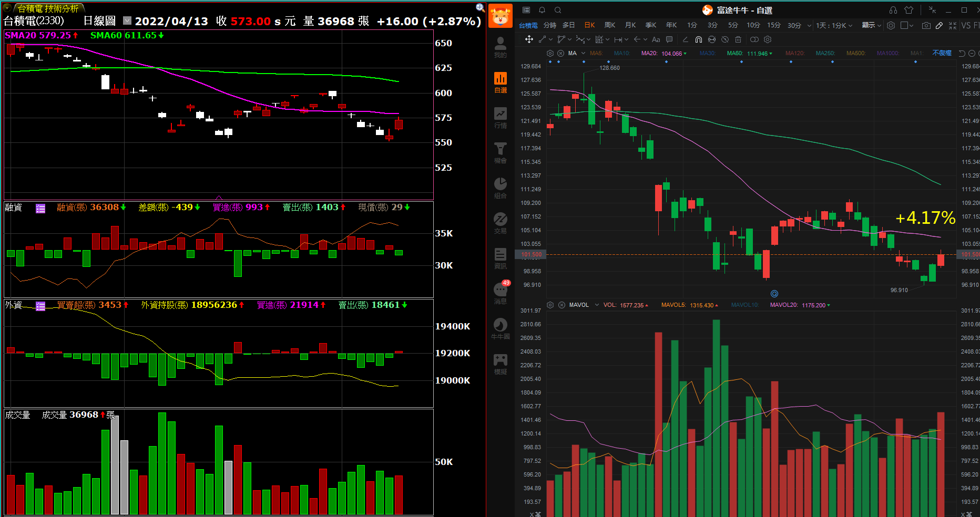Image resolution: width=980 pixels, height=517 pixels.
Task: Switch to the 分時 intraday tab
Action: 549,25
